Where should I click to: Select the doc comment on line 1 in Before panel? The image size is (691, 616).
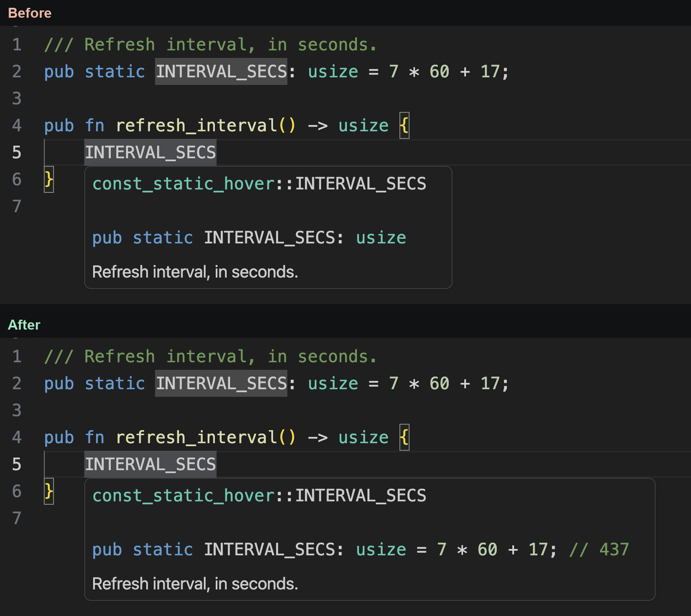(x=211, y=45)
